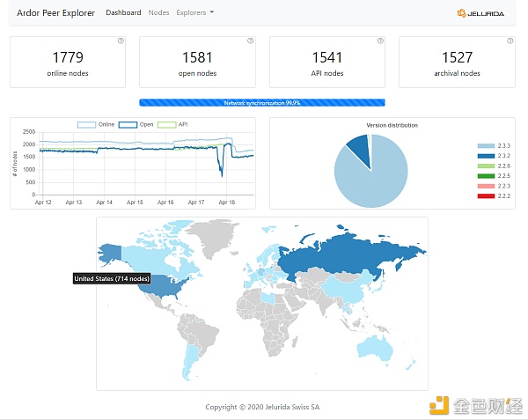The image size is (528, 420).
Task: Open the Nodes page
Action: tap(158, 12)
